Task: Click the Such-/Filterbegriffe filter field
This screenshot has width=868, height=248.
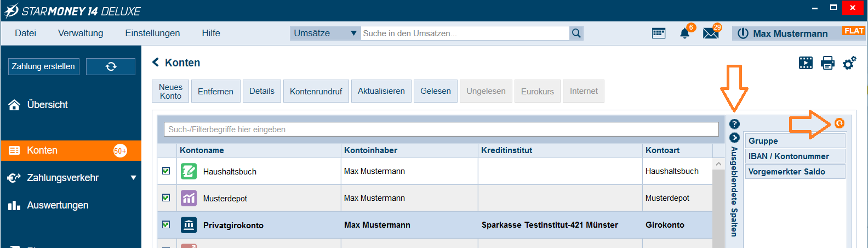Action: pyautogui.click(x=441, y=129)
